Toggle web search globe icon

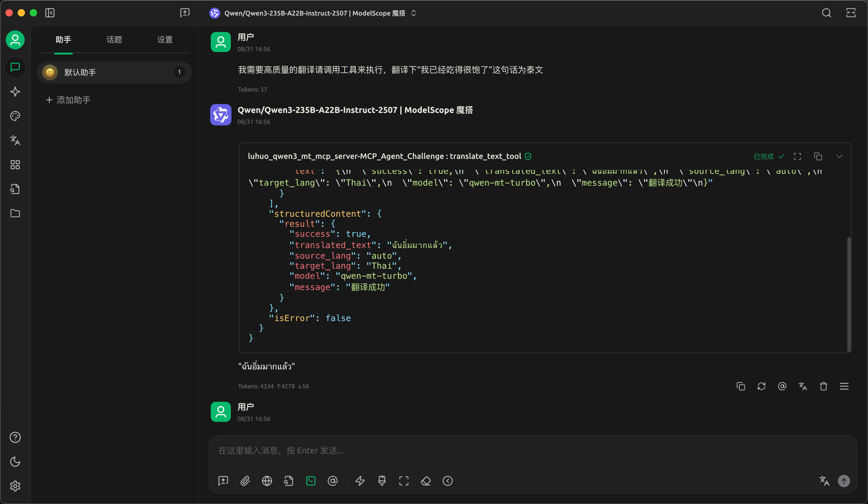(x=267, y=481)
